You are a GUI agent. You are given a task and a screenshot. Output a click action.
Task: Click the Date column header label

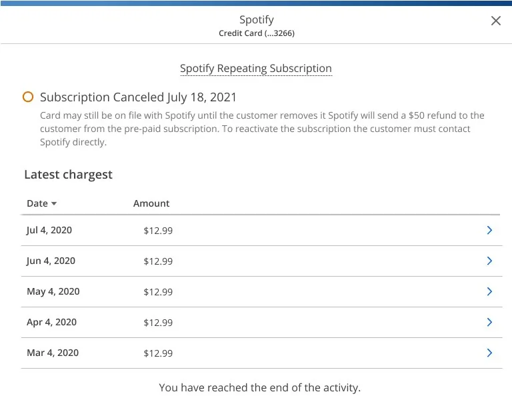pyautogui.click(x=37, y=203)
